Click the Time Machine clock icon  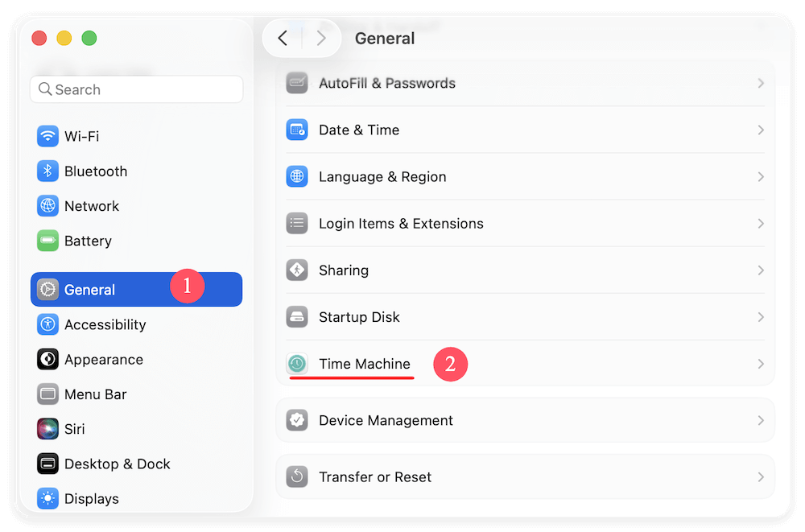[297, 364]
